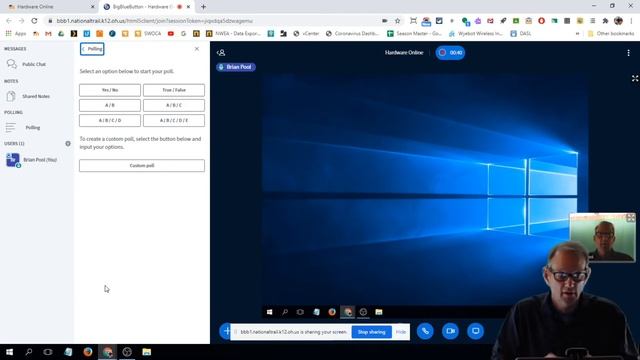Make the presentation fullscreen

click(x=635, y=78)
